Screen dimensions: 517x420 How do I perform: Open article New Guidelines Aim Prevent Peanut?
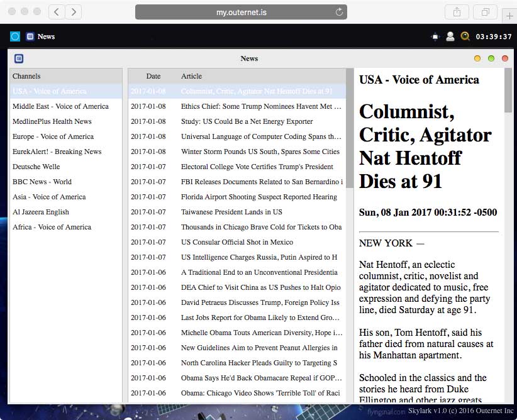coord(236,348)
